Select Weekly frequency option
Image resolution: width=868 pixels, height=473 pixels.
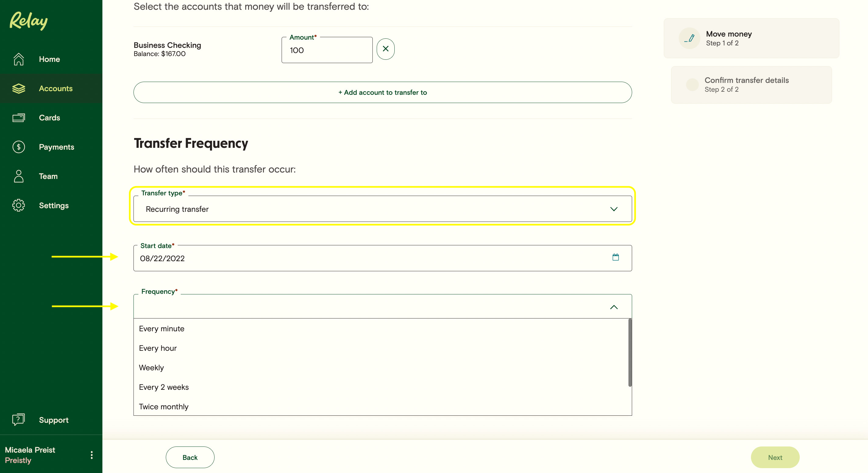tap(151, 368)
